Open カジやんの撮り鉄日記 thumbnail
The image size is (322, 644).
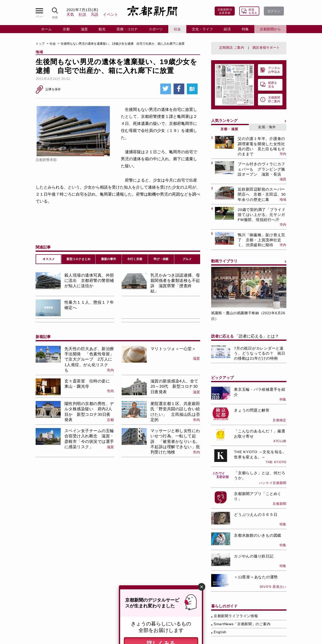(x=221, y=560)
